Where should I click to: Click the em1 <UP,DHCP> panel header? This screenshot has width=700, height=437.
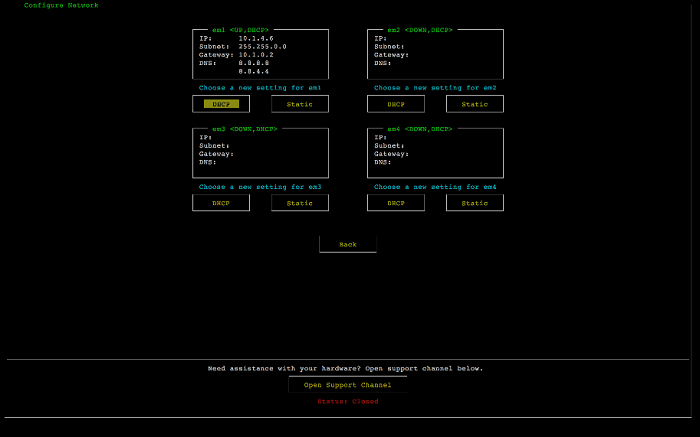240,30
